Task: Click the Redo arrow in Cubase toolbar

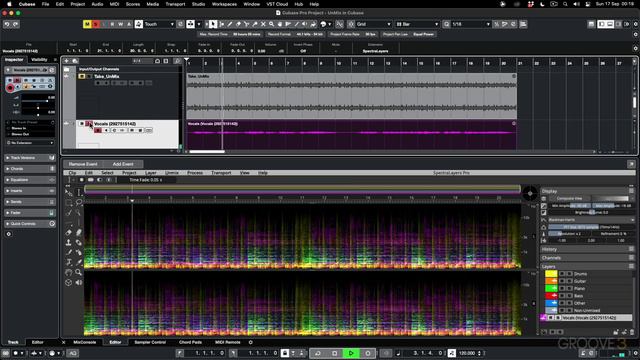Action: [16, 24]
